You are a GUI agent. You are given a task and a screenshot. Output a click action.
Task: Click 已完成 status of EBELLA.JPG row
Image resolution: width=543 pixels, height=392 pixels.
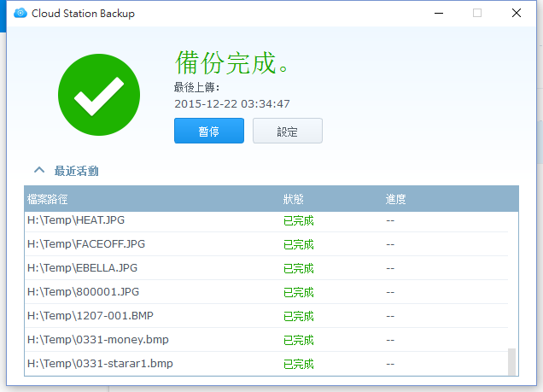[x=299, y=268]
